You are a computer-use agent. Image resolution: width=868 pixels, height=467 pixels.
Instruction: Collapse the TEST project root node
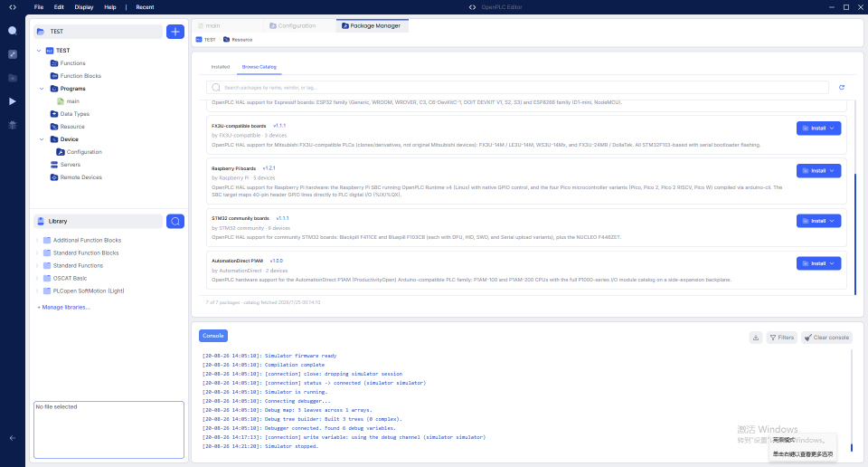[x=39, y=51]
